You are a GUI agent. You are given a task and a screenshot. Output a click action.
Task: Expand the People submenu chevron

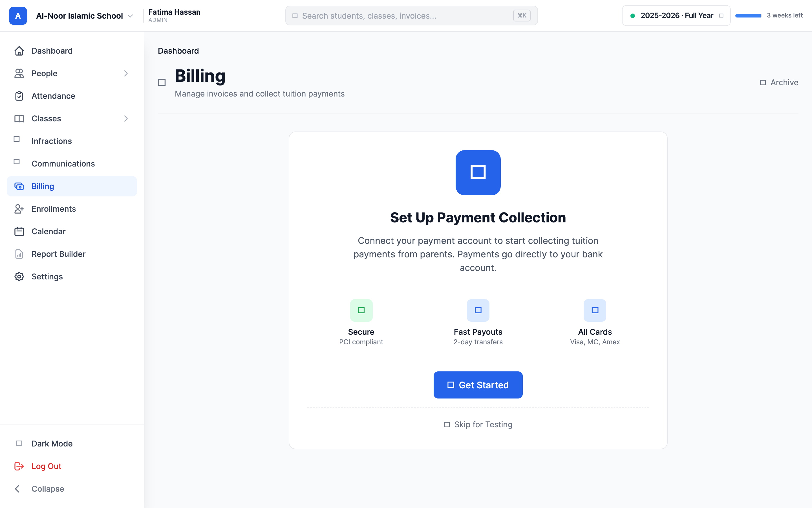126,73
